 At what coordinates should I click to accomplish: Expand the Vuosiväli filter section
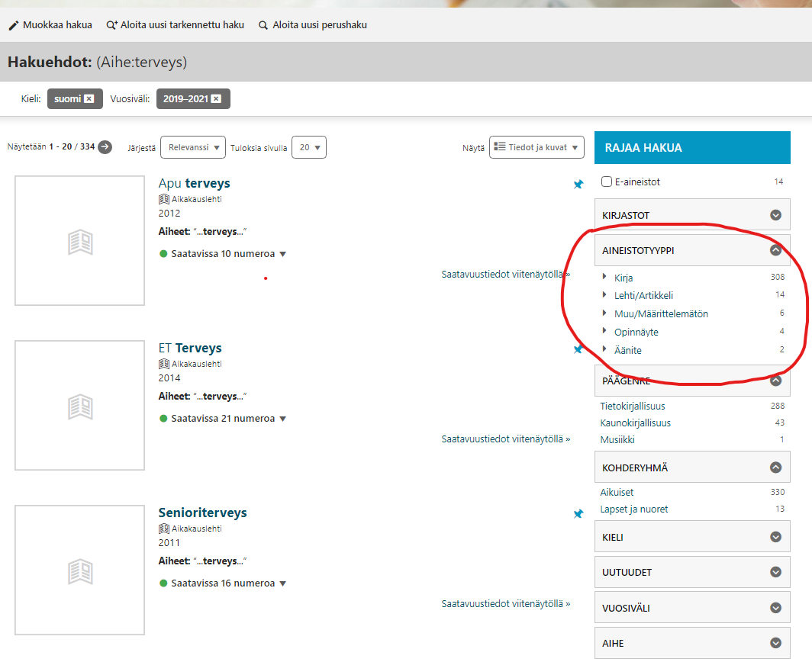(775, 608)
